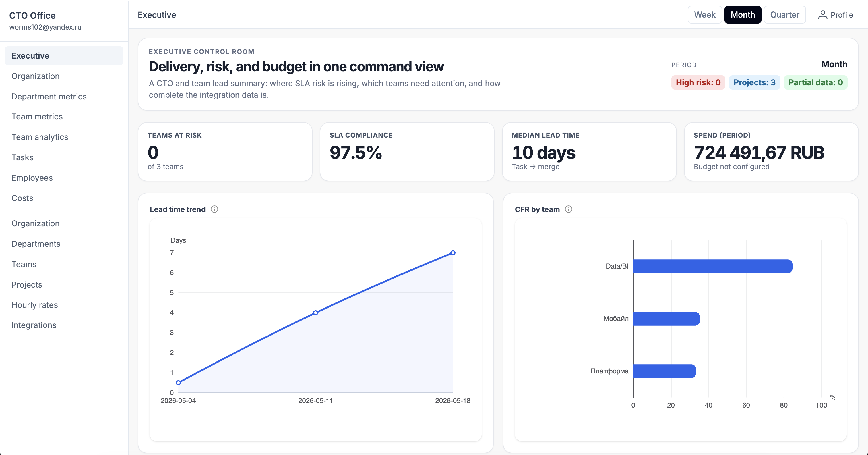The height and width of the screenshot is (455, 868).
Task: Open Hourly rates page
Action: pos(64,305)
